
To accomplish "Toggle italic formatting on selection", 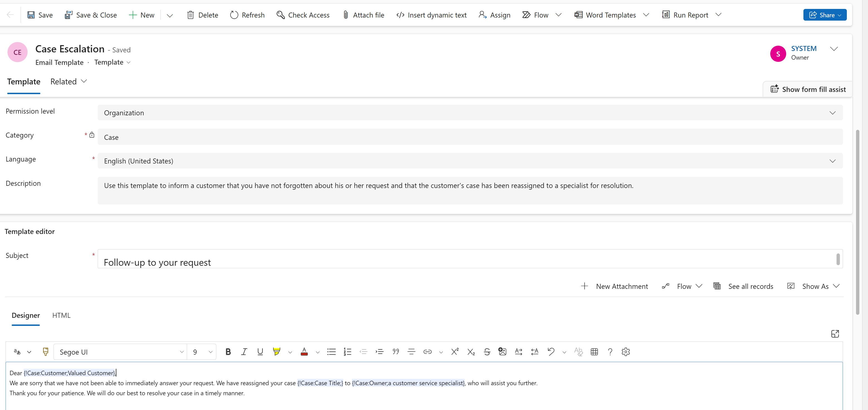I will point(244,352).
